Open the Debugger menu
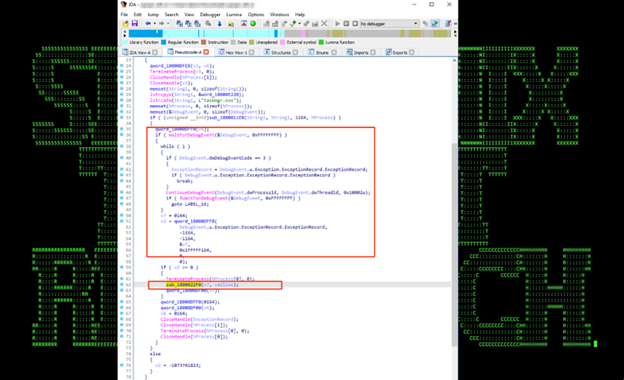624x380 pixels. point(210,14)
